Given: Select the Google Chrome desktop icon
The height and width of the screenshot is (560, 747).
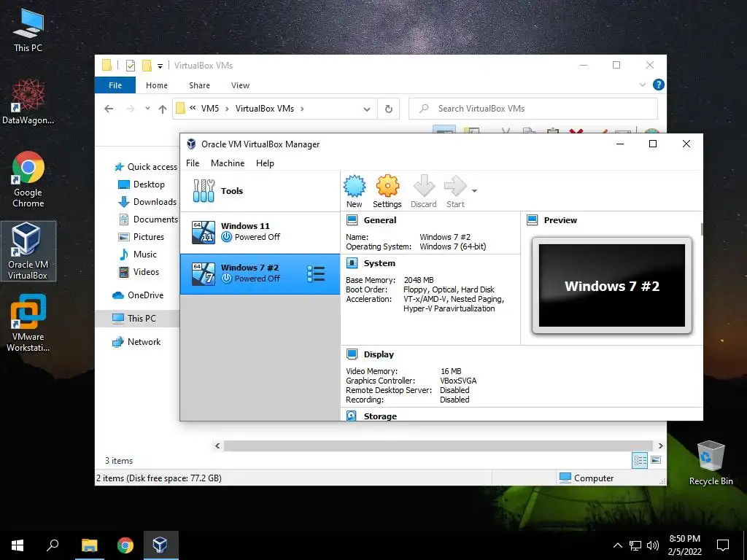Looking at the screenshot, I should coord(28,179).
